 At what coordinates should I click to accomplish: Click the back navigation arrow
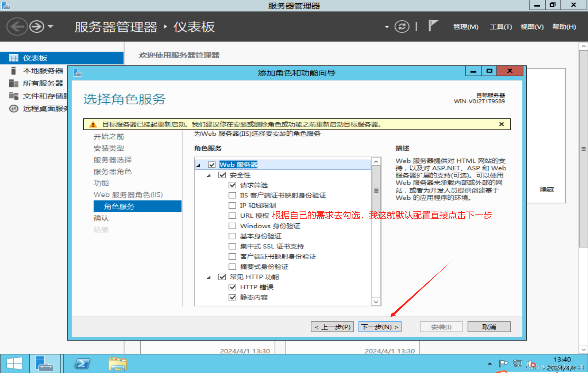[17, 27]
